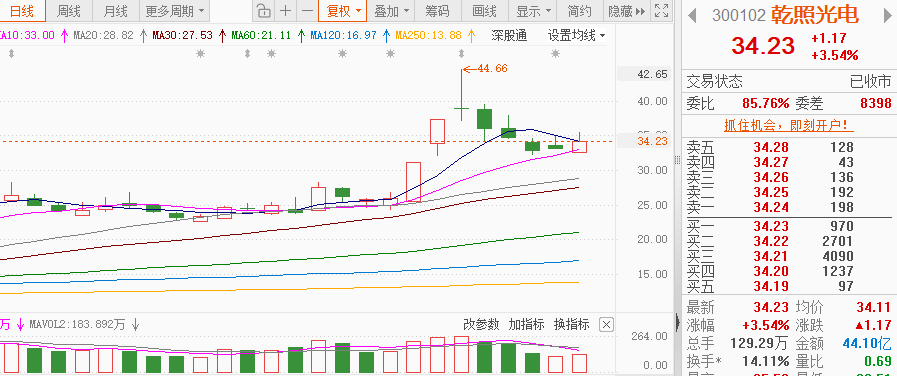The width and height of the screenshot is (897, 376).
Task: Open the 更多周期 period dropdown
Action: click(x=174, y=11)
